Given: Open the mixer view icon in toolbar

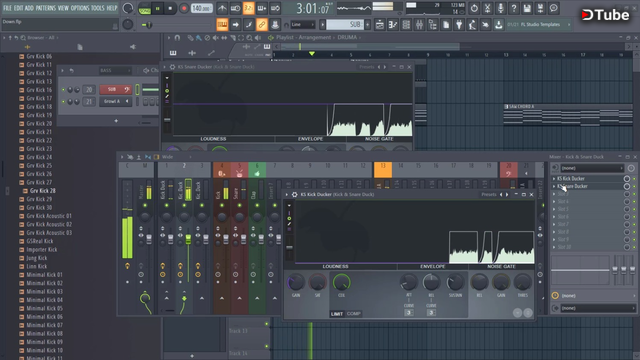Looking at the screenshot, I should tap(419, 25).
